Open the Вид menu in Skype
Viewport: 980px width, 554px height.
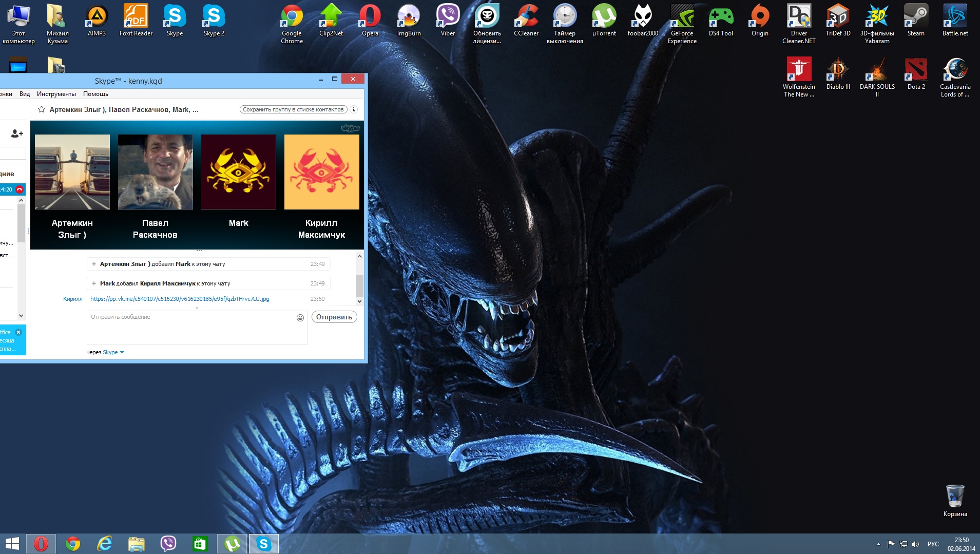(x=25, y=94)
